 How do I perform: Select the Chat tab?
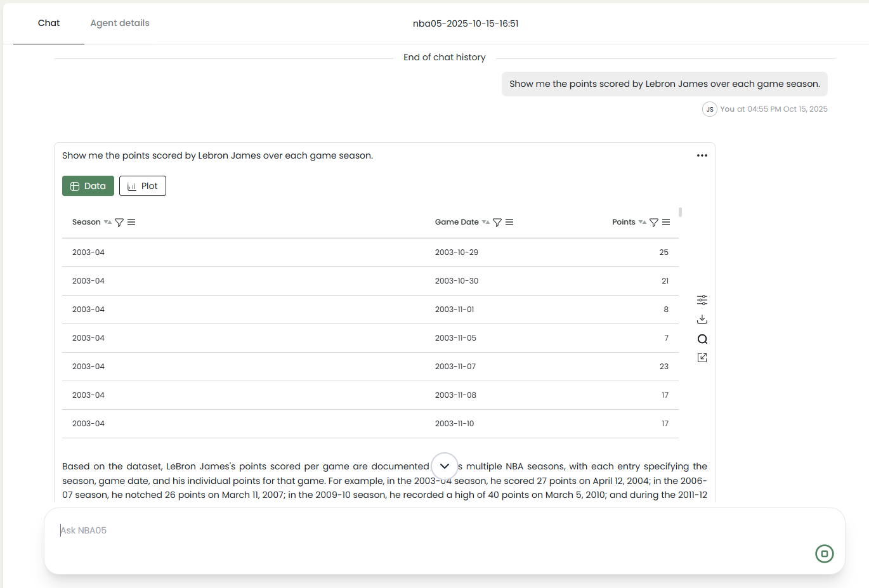point(49,23)
